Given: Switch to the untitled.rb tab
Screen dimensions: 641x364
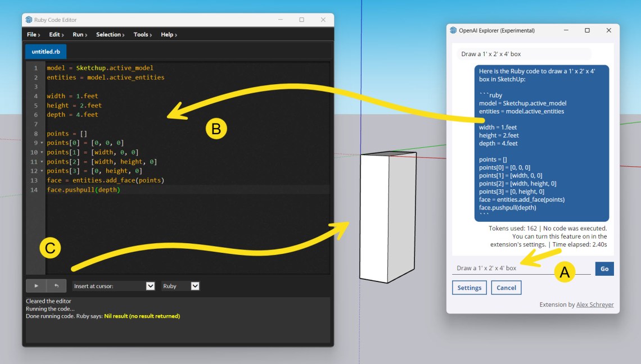Looking at the screenshot, I should pos(46,52).
